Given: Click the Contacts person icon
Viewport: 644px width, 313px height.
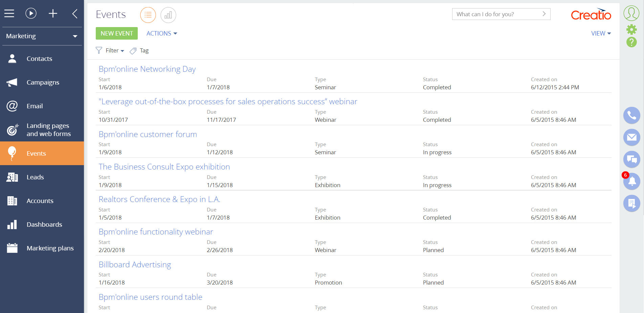Looking at the screenshot, I should [x=12, y=59].
